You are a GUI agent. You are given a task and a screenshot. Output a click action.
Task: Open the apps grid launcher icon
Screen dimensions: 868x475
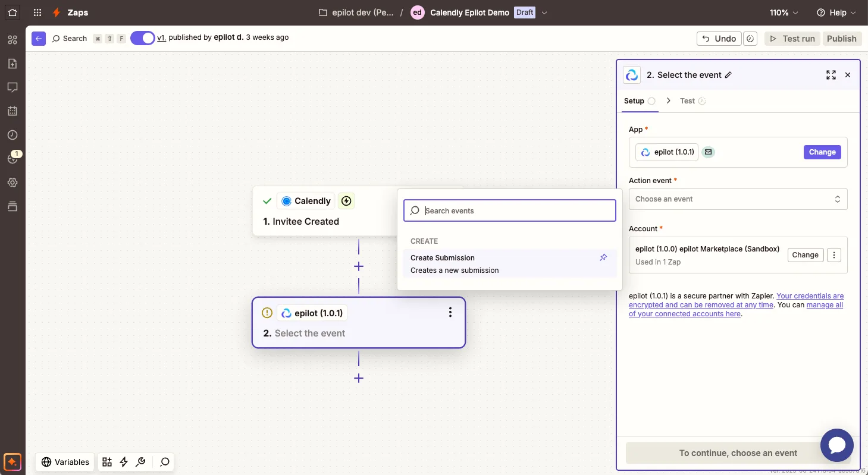(x=37, y=12)
